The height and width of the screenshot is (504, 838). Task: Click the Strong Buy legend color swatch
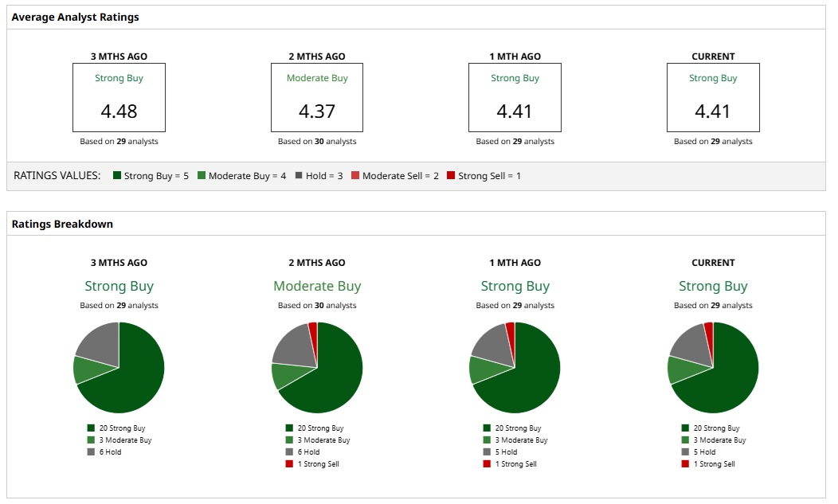click(117, 175)
